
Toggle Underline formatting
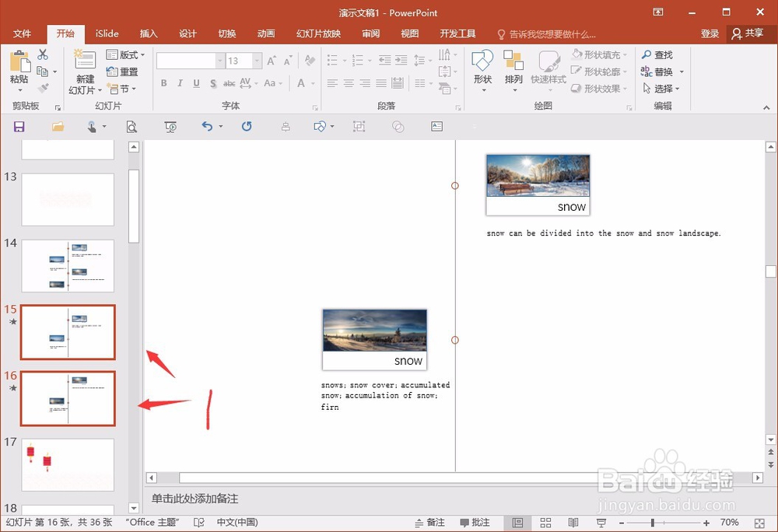[197, 83]
